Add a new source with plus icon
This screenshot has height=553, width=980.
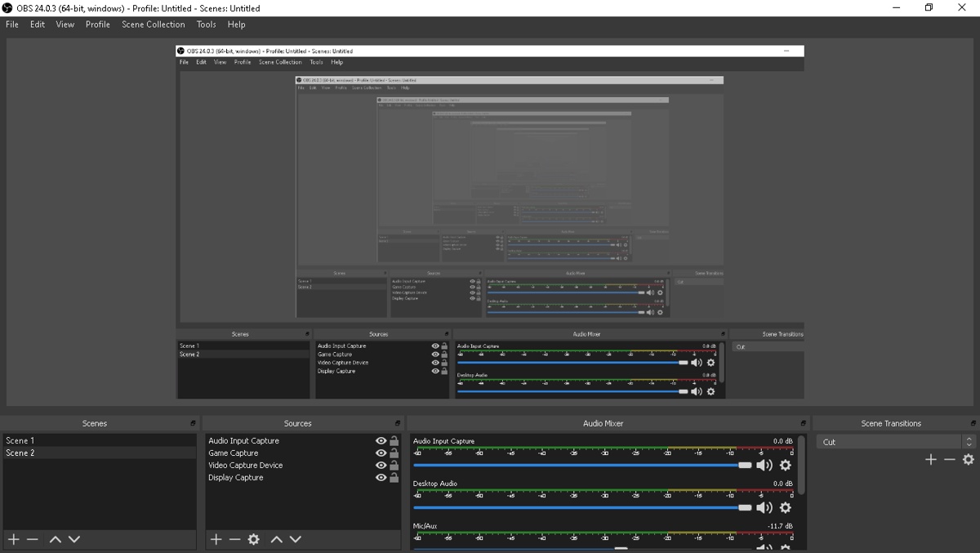click(x=216, y=539)
